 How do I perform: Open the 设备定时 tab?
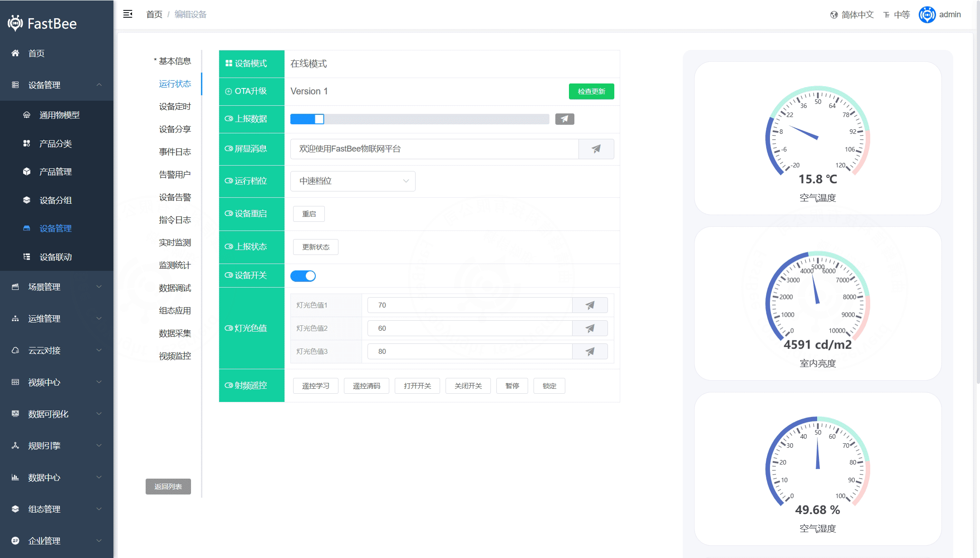click(x=175, y=107)
